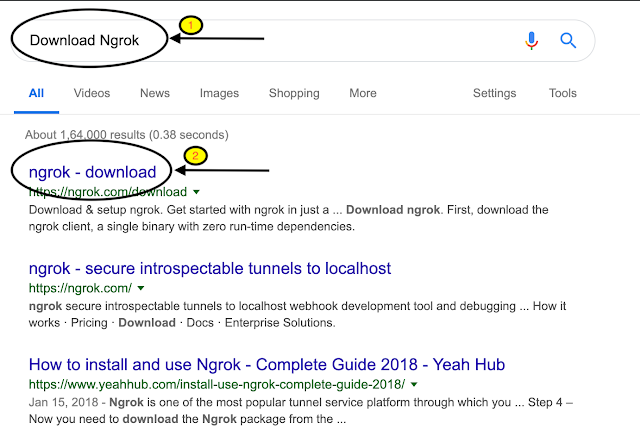Image resolution: width=640 pixels, height=448 pixels.
Task: Go to the Images tab
Action: pyautogui.click(x=219, y=93)
